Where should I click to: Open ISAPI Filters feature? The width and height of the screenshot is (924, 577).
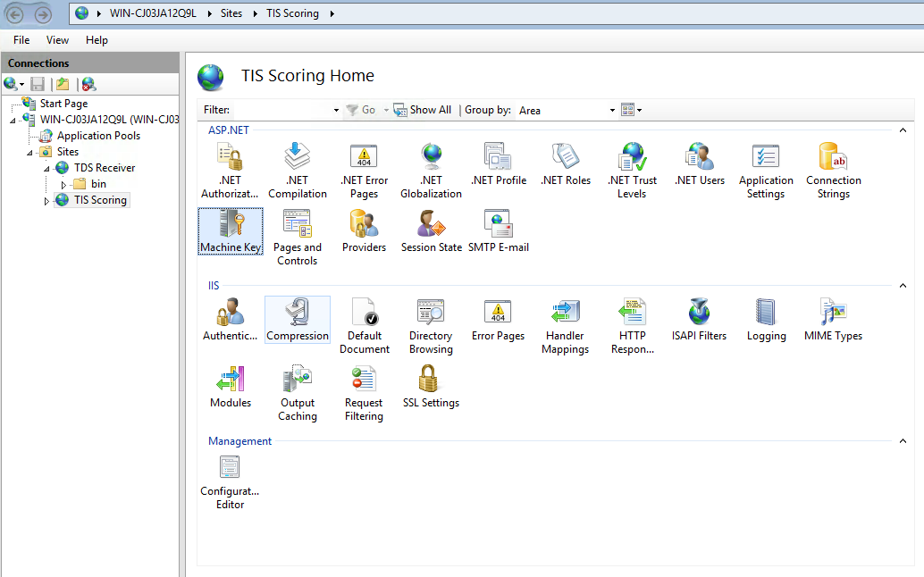click(700, 320)
